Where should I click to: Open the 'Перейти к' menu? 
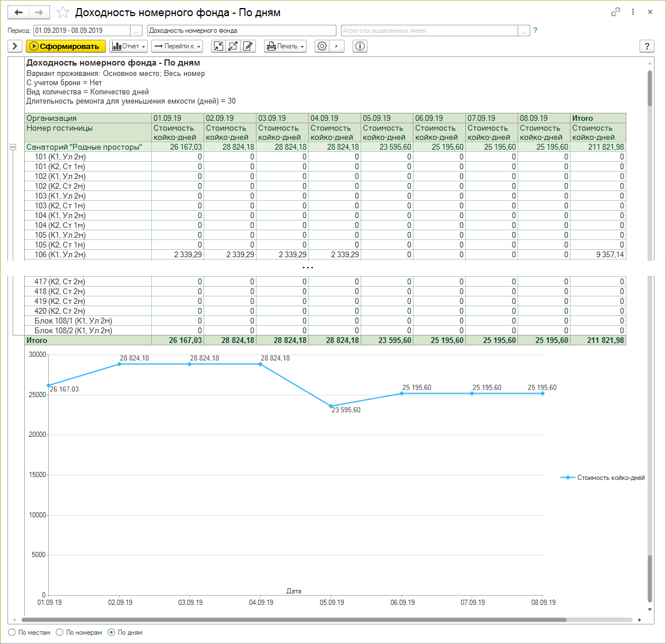click(x=177, y=46)
